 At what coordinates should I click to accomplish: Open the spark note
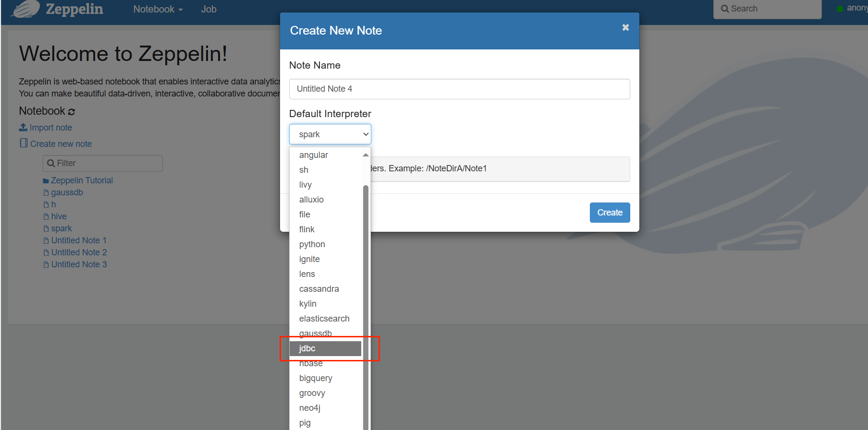pos(61,228)
